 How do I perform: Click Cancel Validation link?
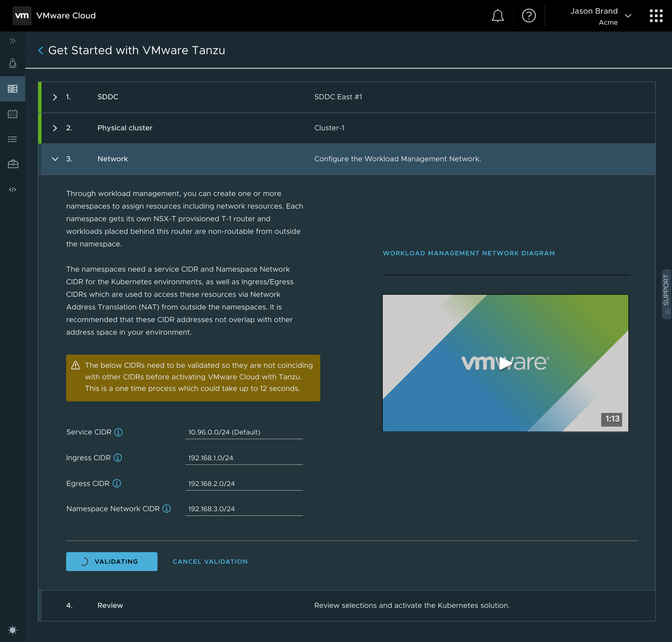click(x=210, y=561)
